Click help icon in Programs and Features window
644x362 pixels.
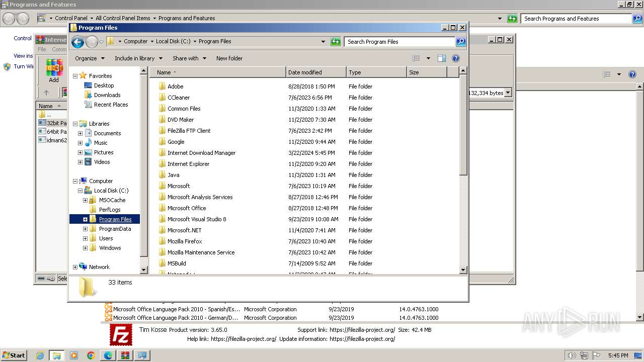632,74
